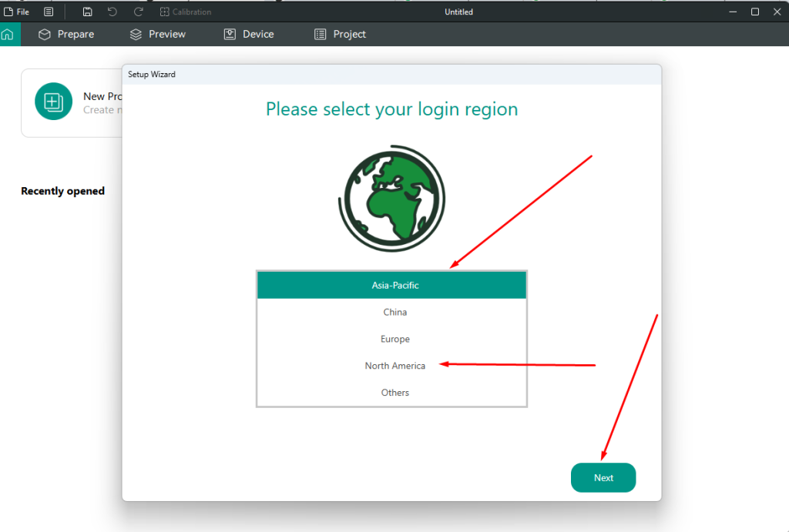Image resolution: width=789 pixels, height=532 pixels.
Task: Go to the Project tab
Action: coord(340,34)
